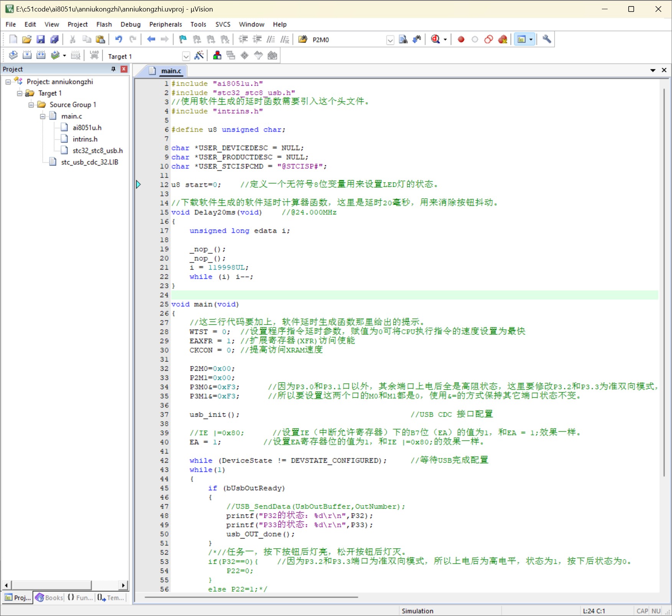Click the Find binoculars document icon
This screenshot has width=672, height=616.
tap(403, 39)
